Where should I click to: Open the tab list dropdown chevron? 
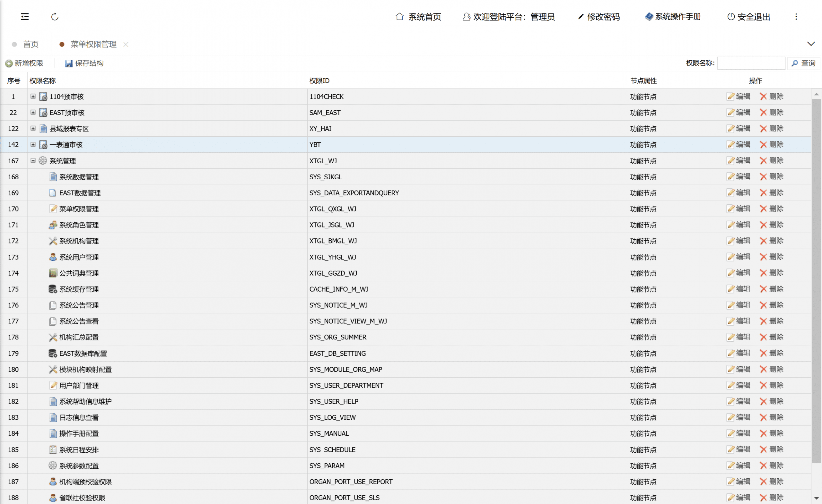[811, 44]
